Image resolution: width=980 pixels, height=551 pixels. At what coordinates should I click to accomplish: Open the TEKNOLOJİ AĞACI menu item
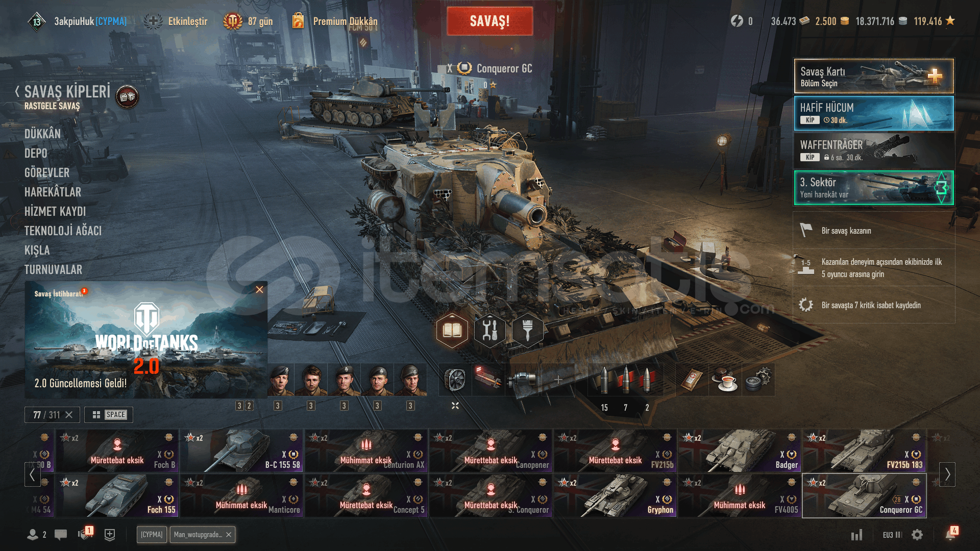63,231
